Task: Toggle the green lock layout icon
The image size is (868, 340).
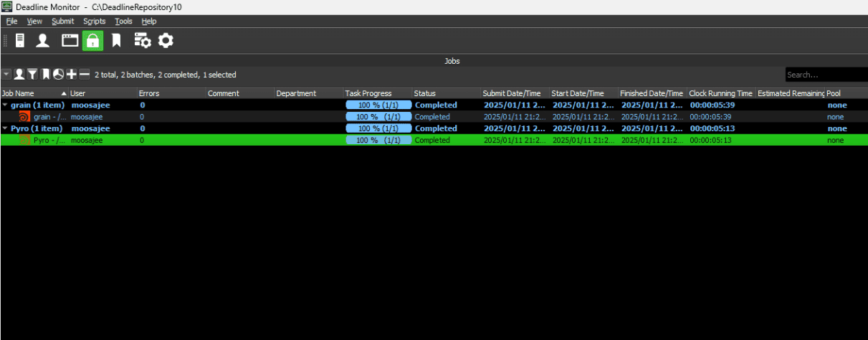Action: tap(92, 41)
